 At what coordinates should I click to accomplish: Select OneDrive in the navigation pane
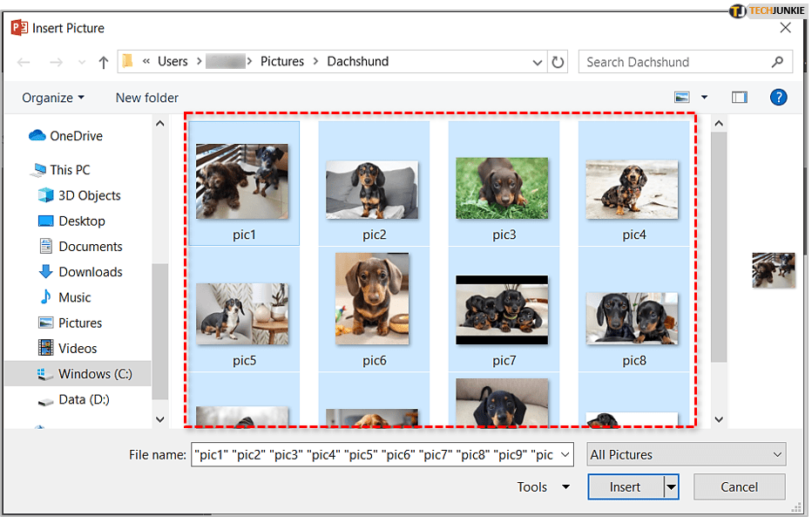(75, 136)
